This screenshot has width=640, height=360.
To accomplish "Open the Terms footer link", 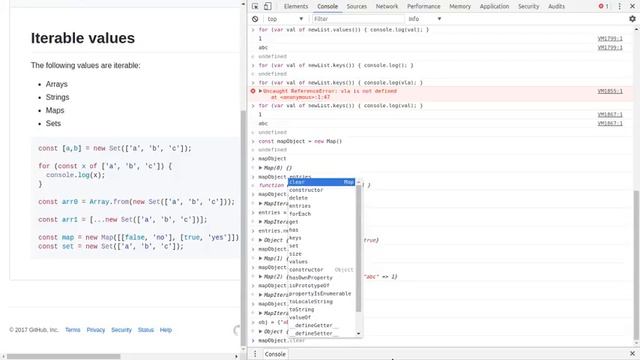I will coord(73,330).
